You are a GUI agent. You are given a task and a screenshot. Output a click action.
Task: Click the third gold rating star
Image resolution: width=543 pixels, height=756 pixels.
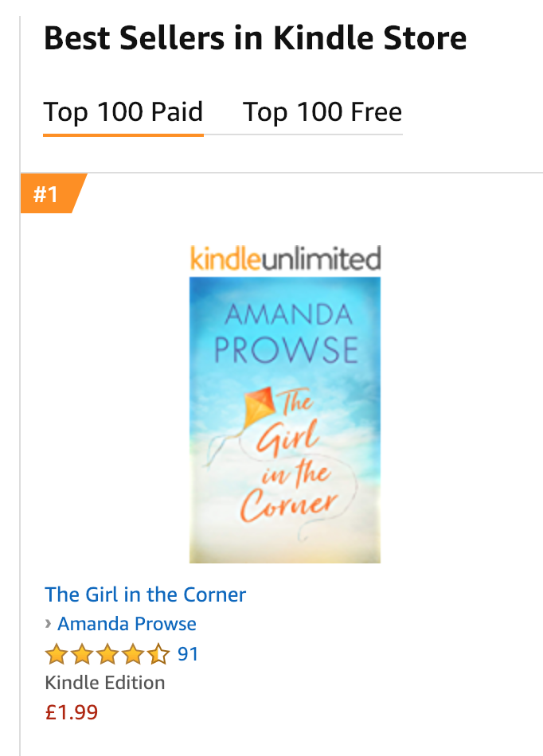107,654
